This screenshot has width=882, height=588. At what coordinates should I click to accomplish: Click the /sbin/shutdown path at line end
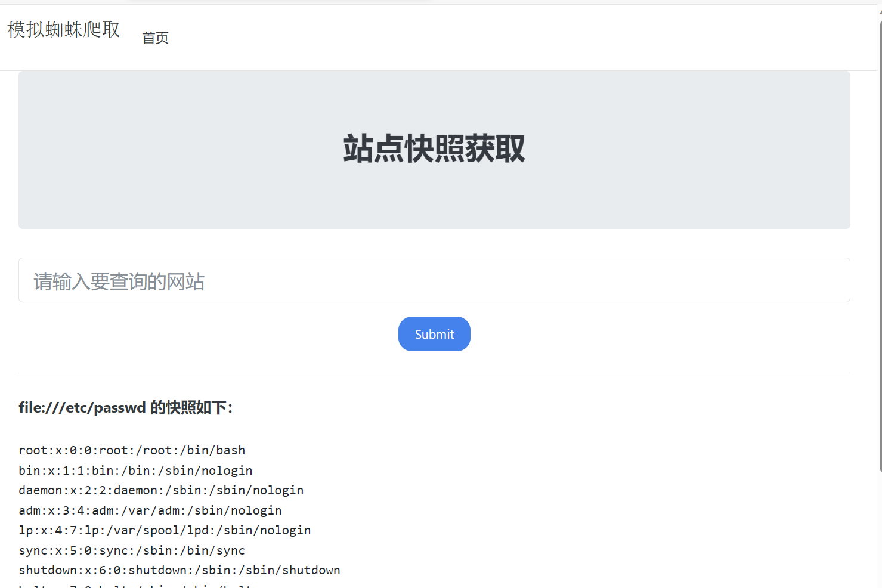tap(289, 570)
